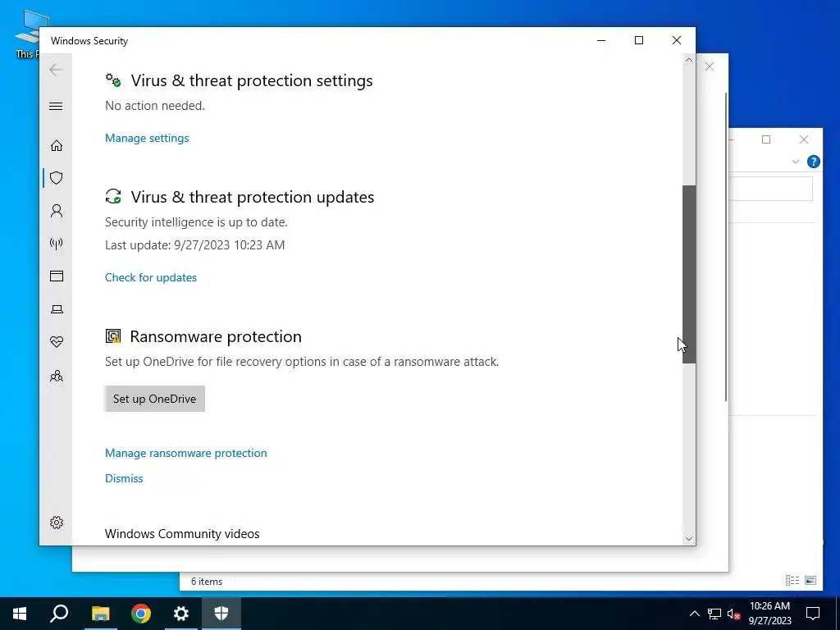Close the Windows Security window

[677, 41]
